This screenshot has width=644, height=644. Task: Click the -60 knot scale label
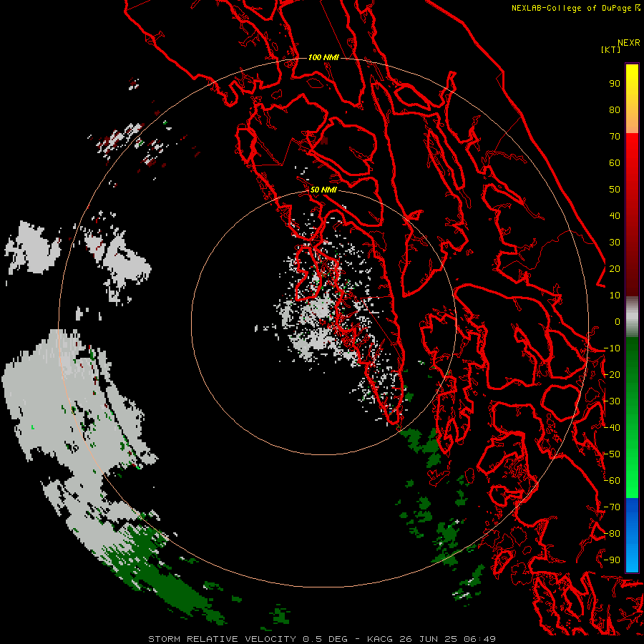pyautogui.click(x=612, y=481)
